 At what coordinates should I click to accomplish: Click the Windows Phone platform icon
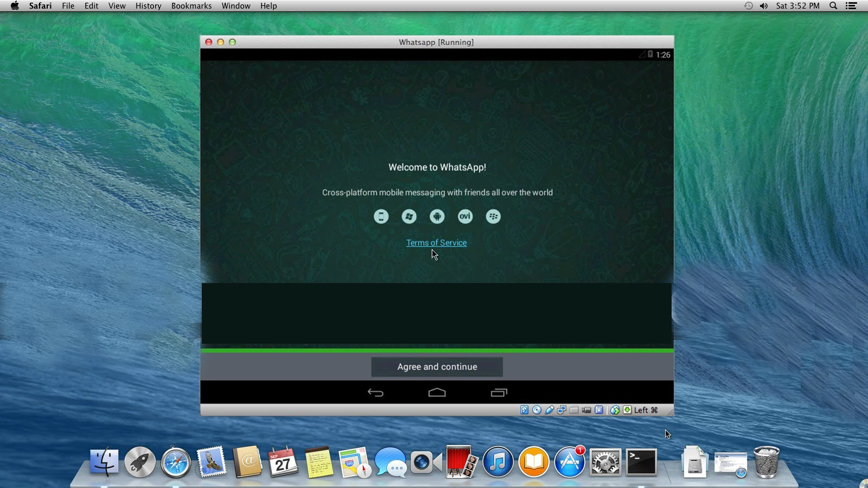[x=409, y=216]
